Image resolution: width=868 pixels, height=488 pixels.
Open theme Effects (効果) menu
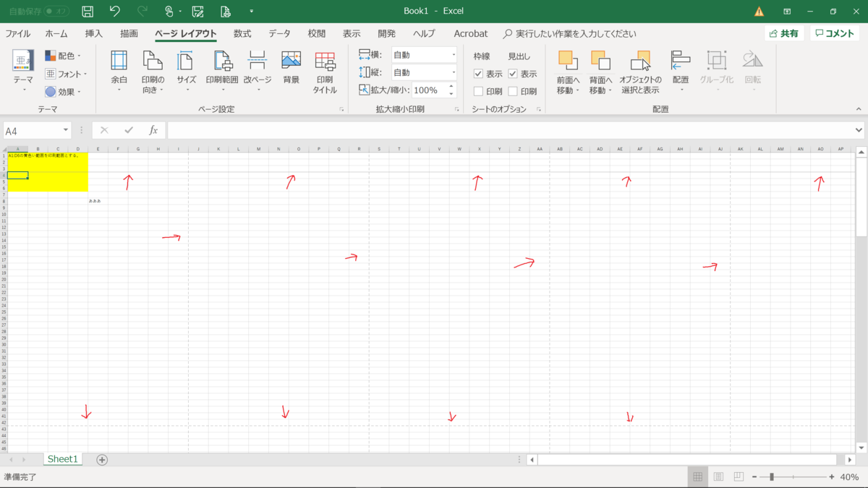click(63, 92)
